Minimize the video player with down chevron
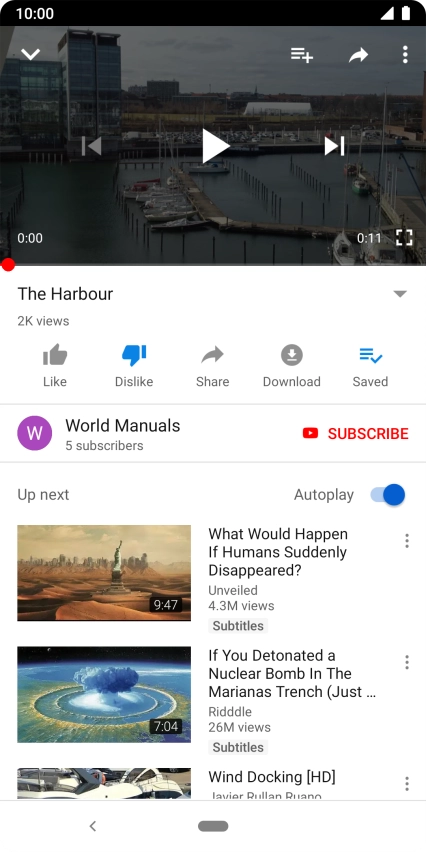Screen dimensions: 426x852 click(30, 54)
